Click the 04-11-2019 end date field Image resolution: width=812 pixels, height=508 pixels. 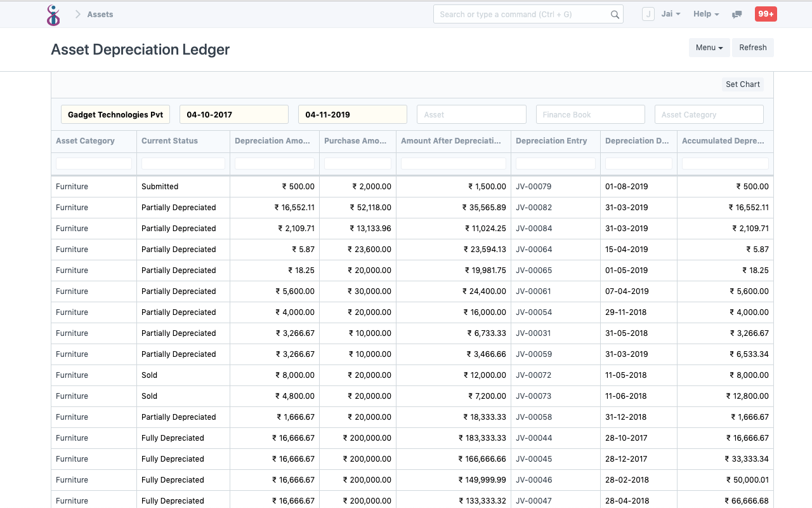click(x=352, y=114)
